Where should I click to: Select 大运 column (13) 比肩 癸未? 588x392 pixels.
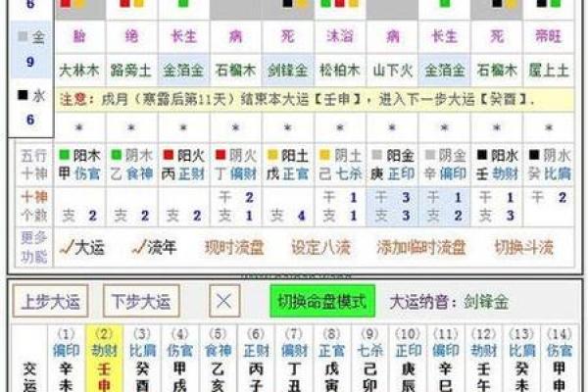coord(522,360)
